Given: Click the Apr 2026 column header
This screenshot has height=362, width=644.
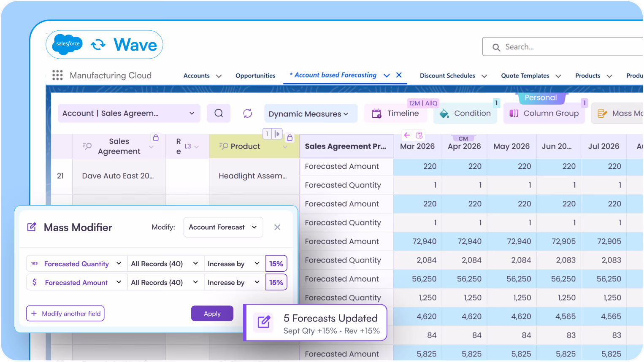Looking at the screenshot, I should click(464, 146).
